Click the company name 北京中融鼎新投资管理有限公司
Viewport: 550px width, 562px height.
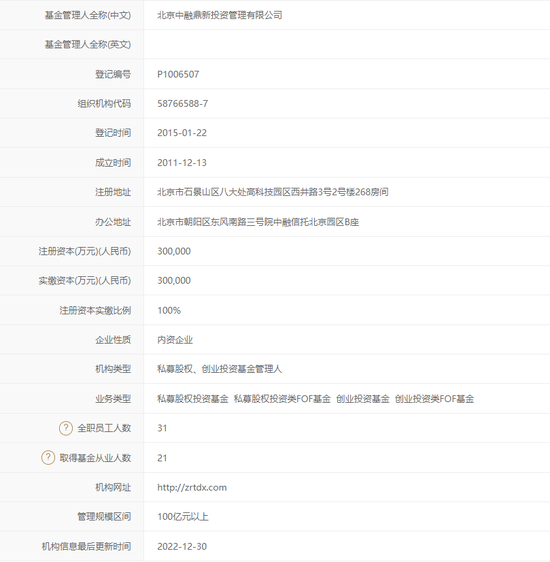coord(220,15)
